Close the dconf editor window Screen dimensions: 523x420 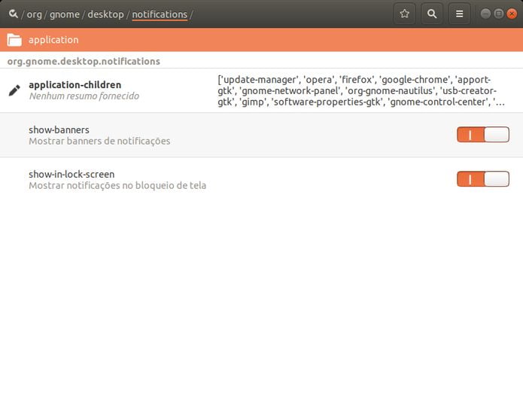click(512, 14)
